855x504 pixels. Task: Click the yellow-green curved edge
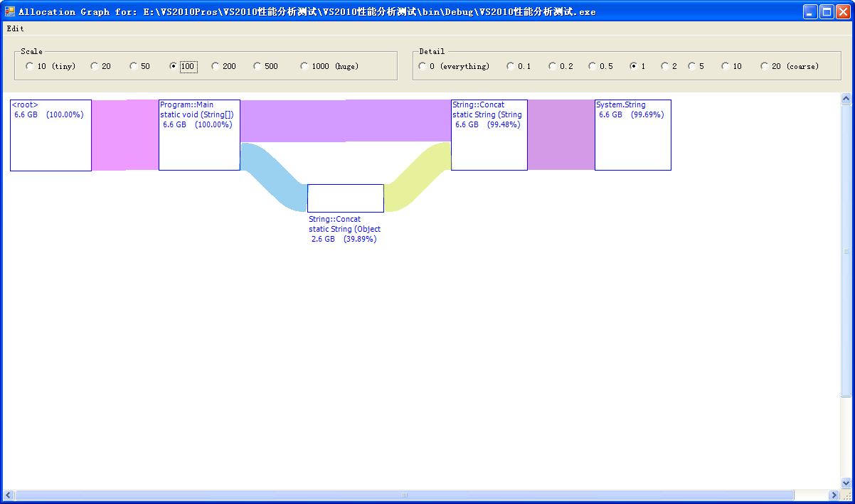tap(418, 176)
